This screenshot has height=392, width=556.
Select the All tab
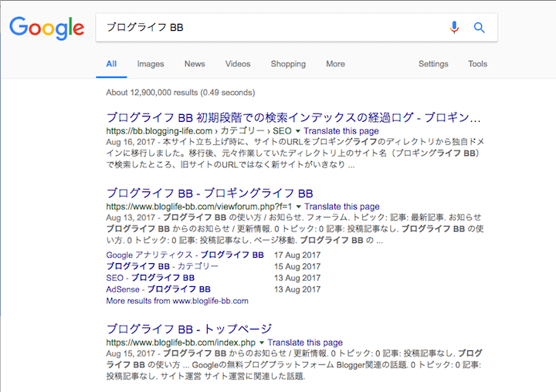coord(111,64)
